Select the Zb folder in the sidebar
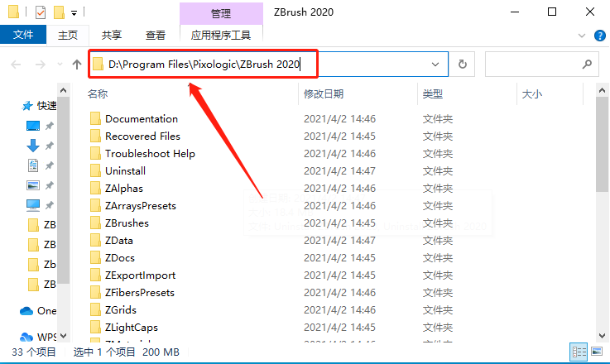 (42, 265)
